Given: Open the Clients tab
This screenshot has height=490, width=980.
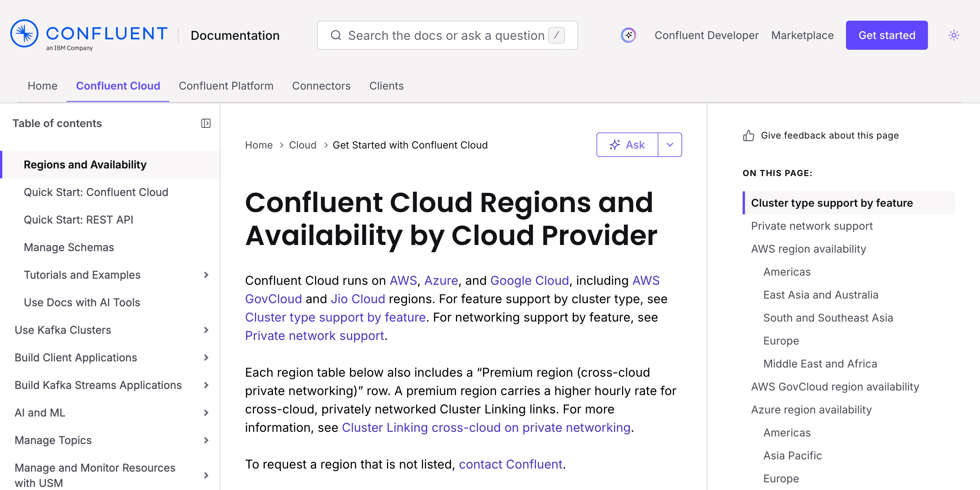Looking at the screenshot, I should click(386, 86).
